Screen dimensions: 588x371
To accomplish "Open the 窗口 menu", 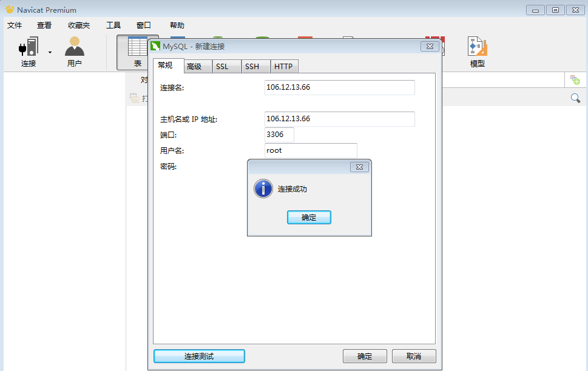I will click(144, 25).
